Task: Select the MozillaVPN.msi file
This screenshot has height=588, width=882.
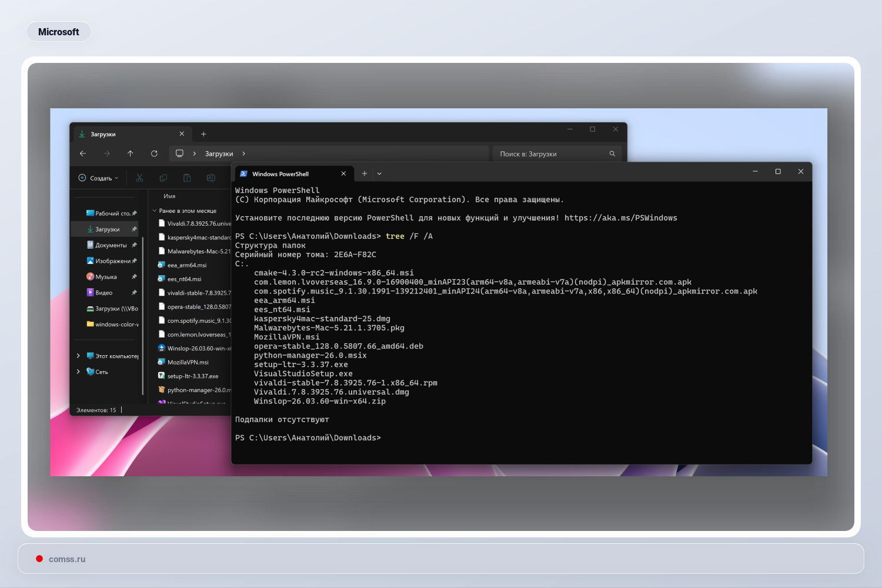Action: (x=188, y=362)
